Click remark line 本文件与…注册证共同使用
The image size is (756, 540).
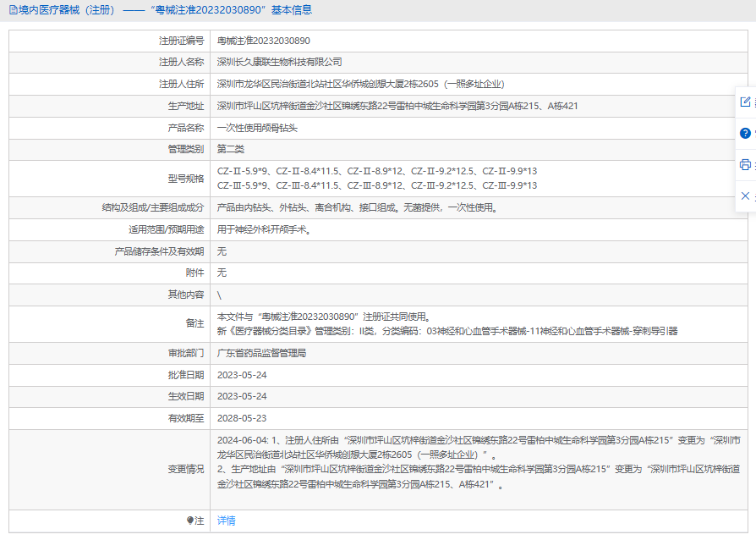click(324, 317)
